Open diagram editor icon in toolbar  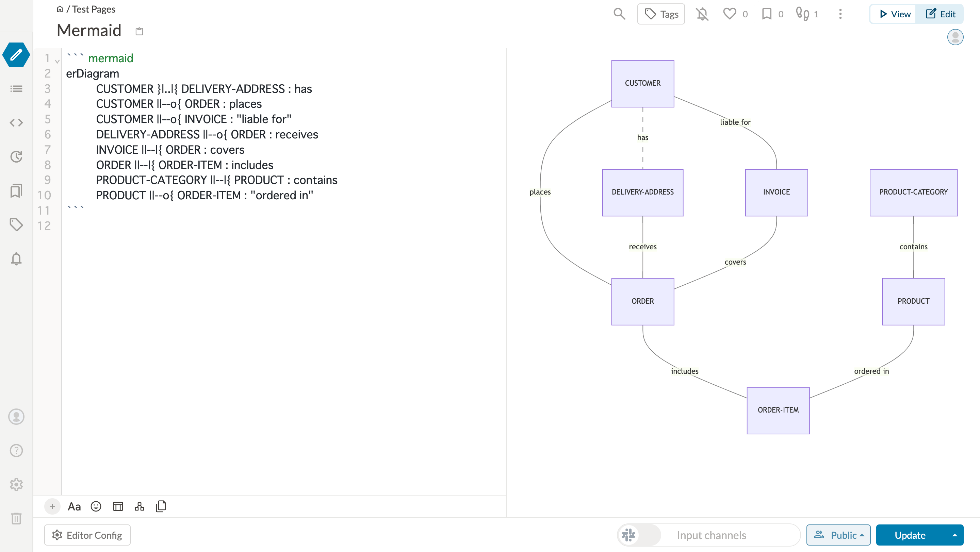pyautogui.click(x=140, y=506)
